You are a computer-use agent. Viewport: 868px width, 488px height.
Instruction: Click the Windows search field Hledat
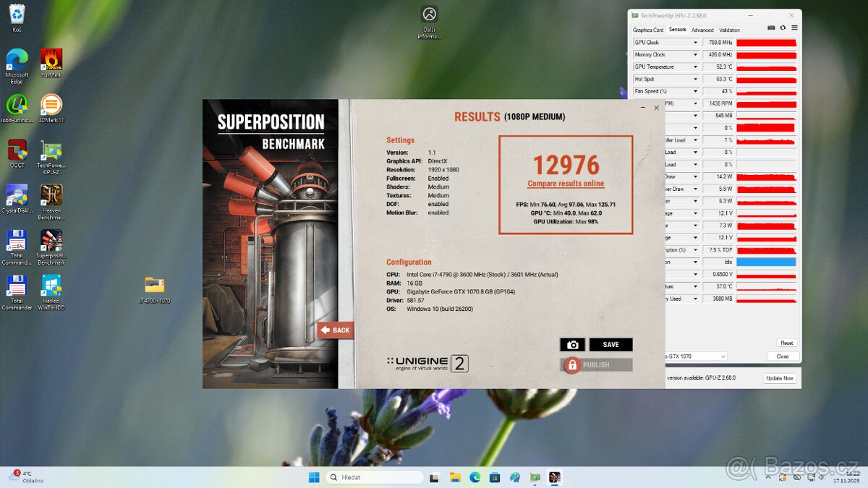pos(374,477)
